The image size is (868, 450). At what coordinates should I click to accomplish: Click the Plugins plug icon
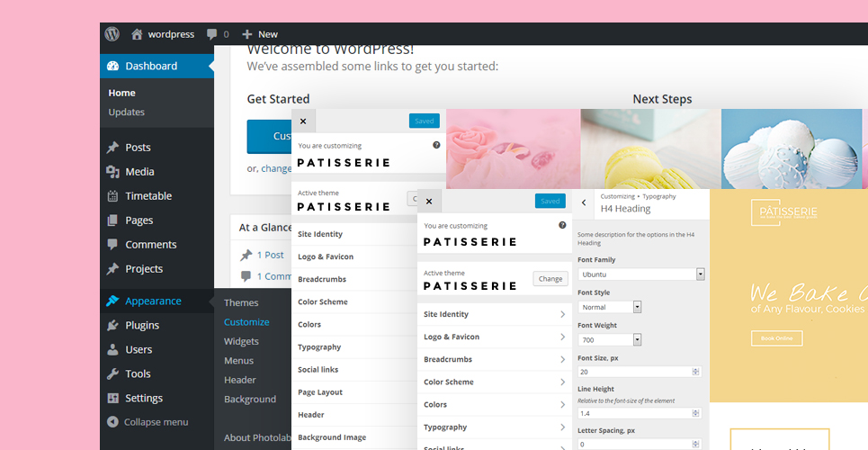(112, 325)
